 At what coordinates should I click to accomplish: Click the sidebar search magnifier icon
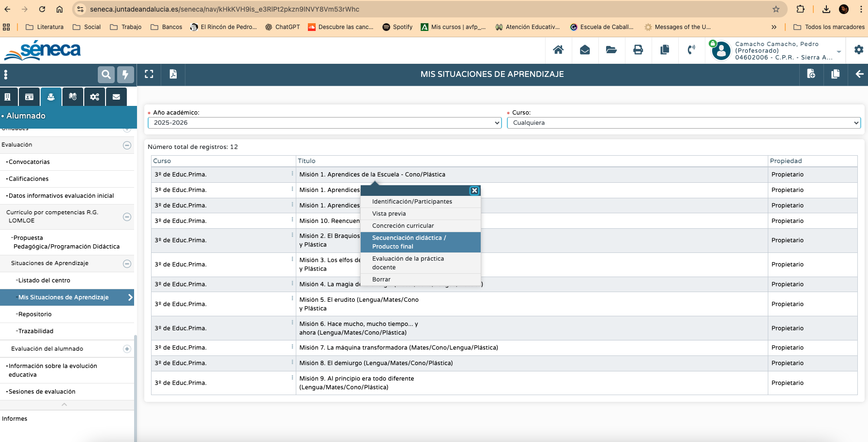106,74
